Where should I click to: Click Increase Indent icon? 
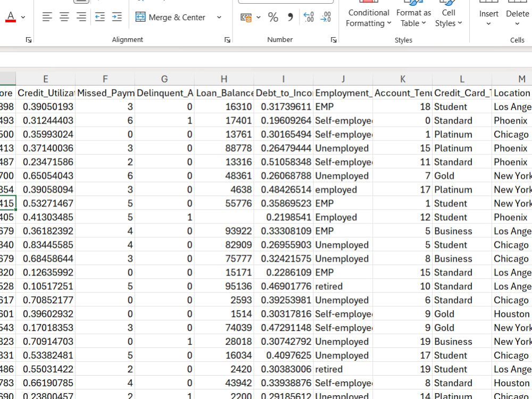[117, 16]
